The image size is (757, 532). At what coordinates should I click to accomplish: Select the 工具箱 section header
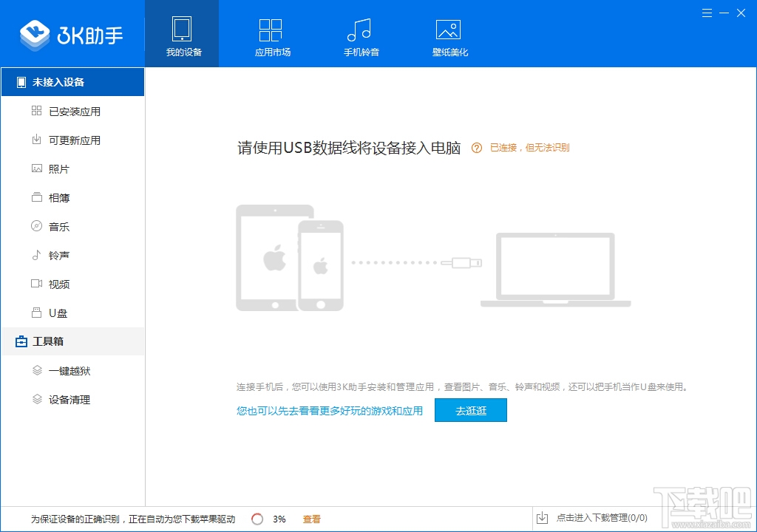pos(73,341)
